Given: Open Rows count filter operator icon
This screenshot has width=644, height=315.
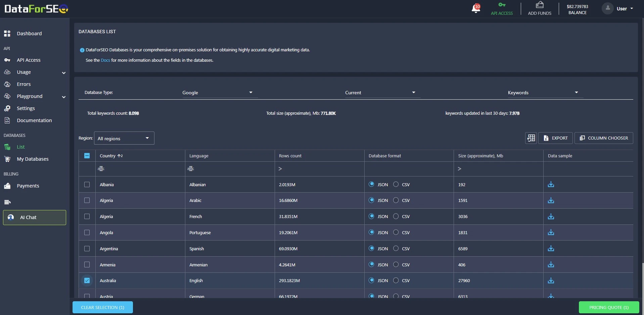Looking at the screenshot, I should point(280,169).
